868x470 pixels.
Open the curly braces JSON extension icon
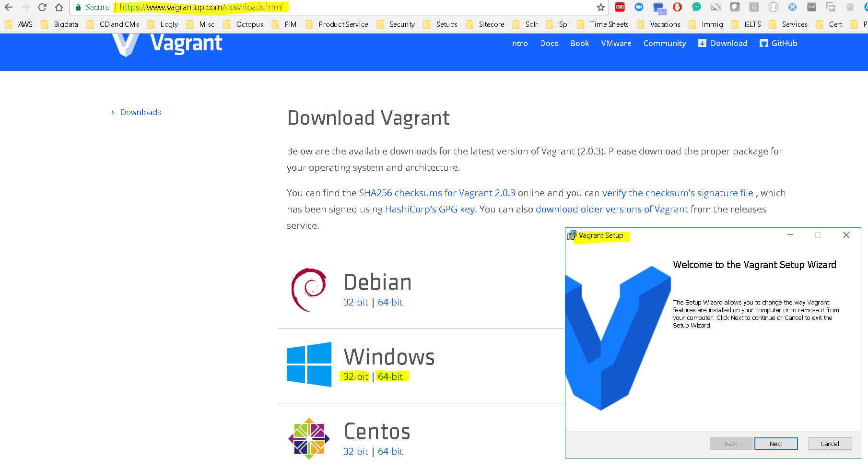[773, 7]
